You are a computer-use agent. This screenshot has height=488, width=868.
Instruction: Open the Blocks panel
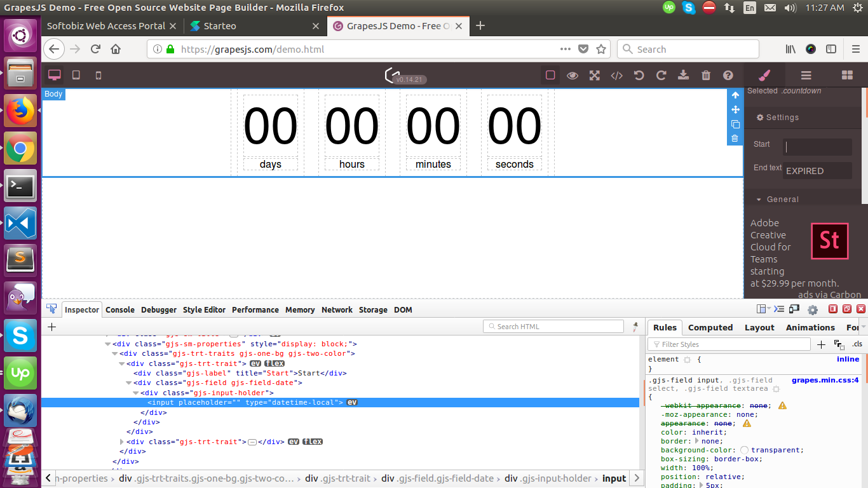847,75
